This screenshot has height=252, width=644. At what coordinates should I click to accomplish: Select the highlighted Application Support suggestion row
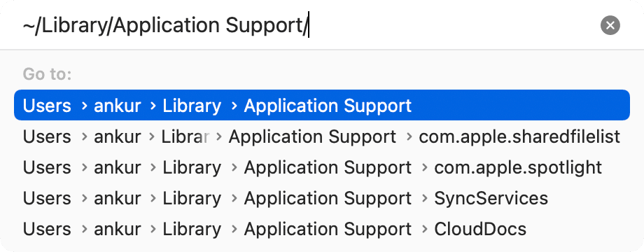pos(321,106)
